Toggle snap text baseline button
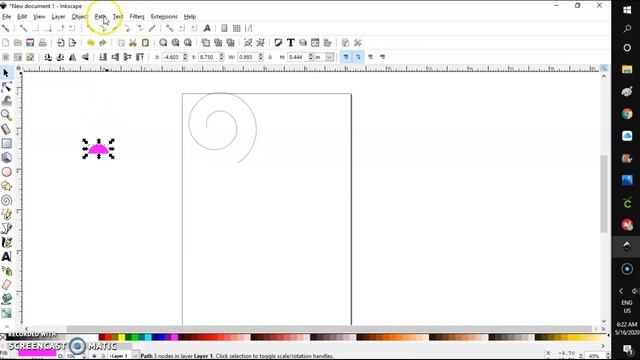This screenshot has width=640, height=360. (207, 28)
